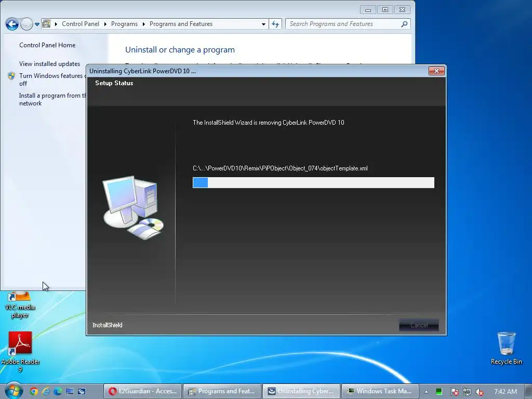Expand arrow after Programs breadcrumb
This screenshot has width=532, height=399.
(143, 24)
